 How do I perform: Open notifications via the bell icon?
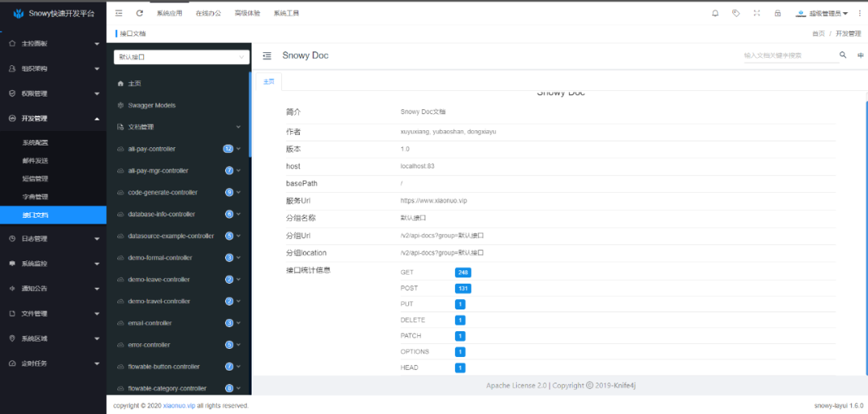(x=714, y=14)
